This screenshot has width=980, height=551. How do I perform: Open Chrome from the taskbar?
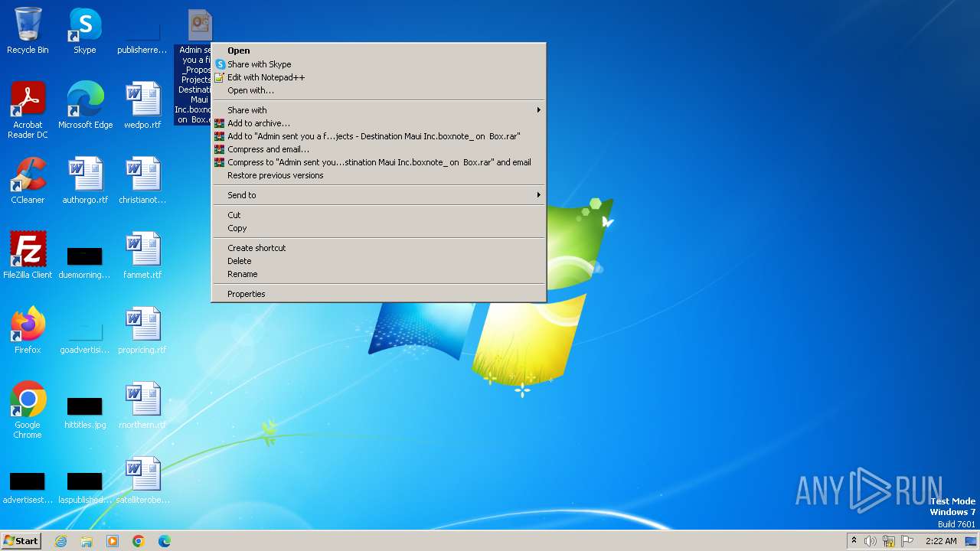139,541
